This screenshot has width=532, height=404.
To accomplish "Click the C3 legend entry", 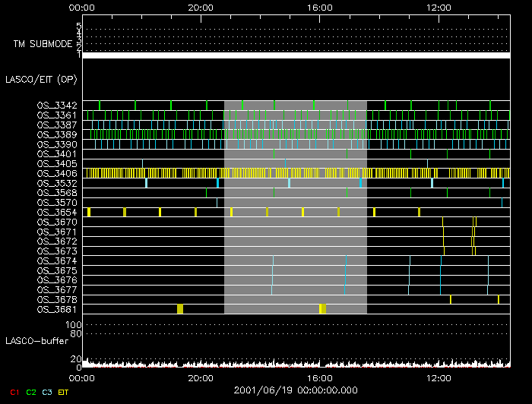I will 49,392.
